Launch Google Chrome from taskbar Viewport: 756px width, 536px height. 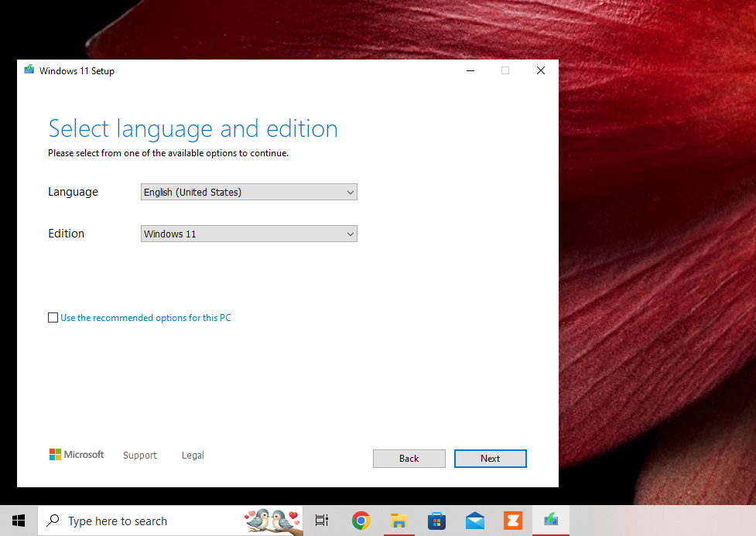coord(361,521)
